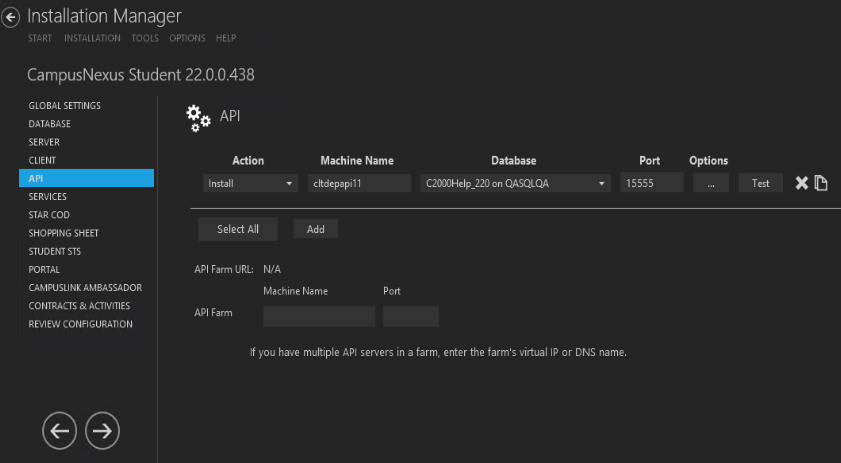The width and height of the screenshot is (841, 463).
Task: Click the Test button
Action: [761, 183]
